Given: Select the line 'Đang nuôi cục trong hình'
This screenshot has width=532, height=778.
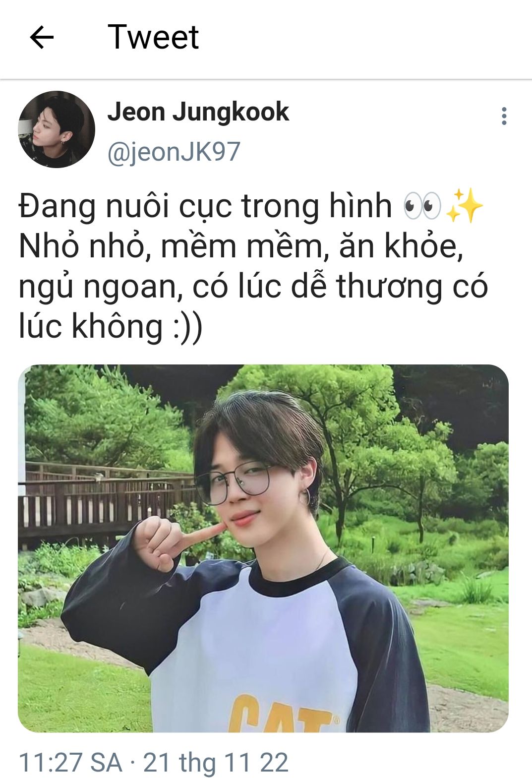Looking at the screenshot, I should (x=205, y=206).
